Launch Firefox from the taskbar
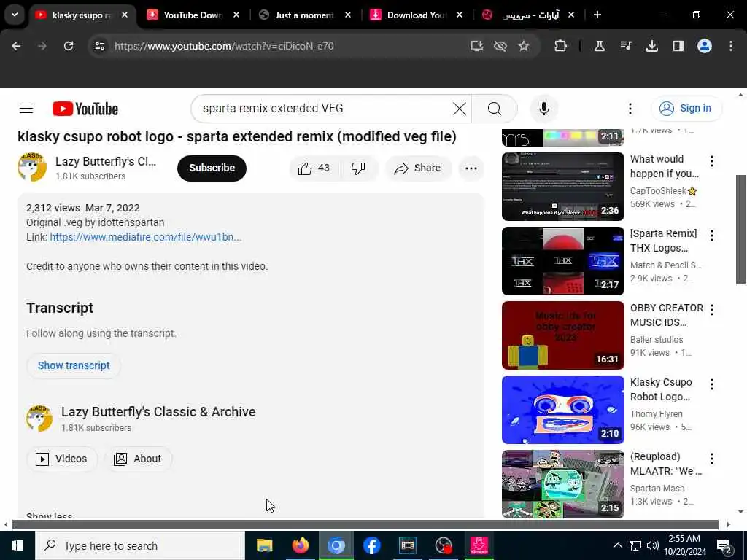Image resolution: width=747 pixels, height=560 pixels. click(300, 545)
